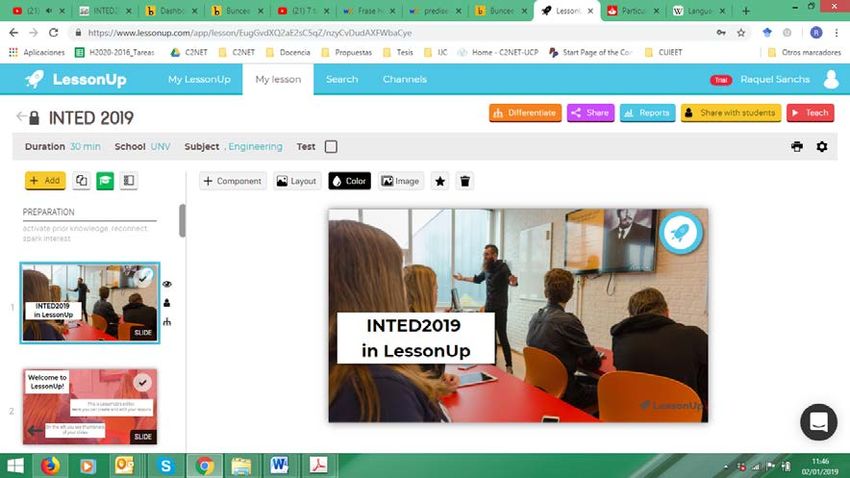Delete the slide with trash icon
The height and width of the screenshot is (478, 850).
465,181
